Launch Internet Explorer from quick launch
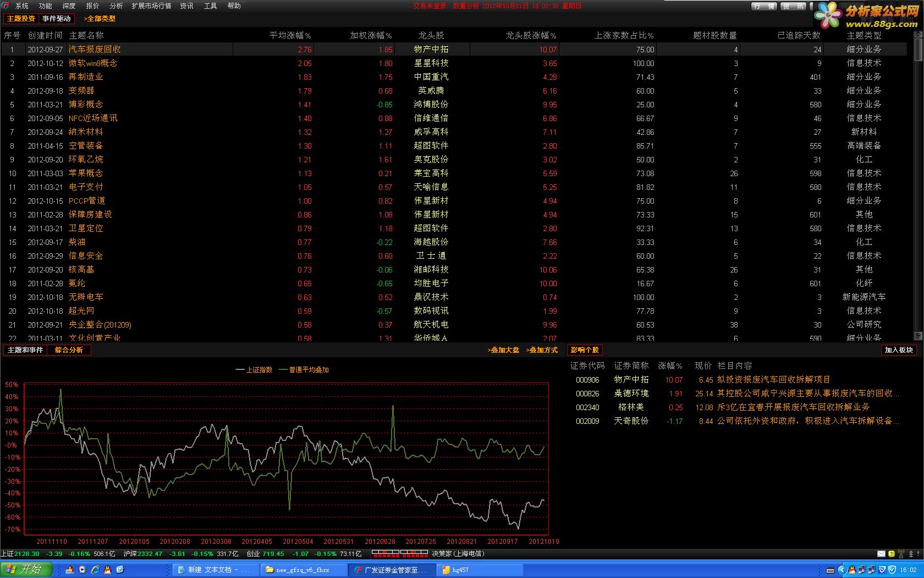Viewport: 924px width, 578px height. (95, 570)
